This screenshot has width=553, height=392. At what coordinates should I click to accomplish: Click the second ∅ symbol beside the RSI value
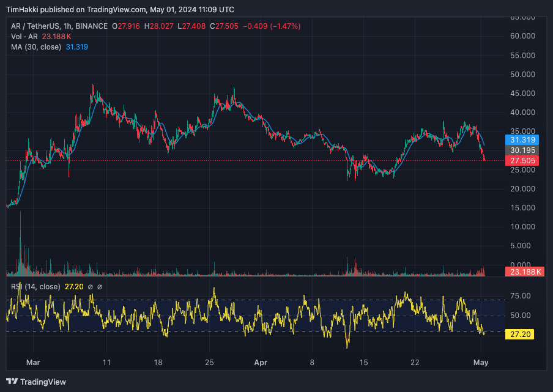tap(100, 286)
